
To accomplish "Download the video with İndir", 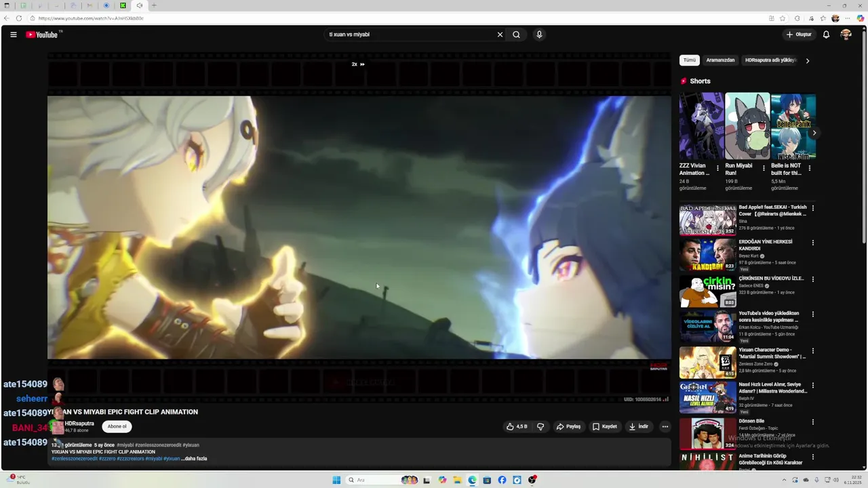I will tap(639, 426).
